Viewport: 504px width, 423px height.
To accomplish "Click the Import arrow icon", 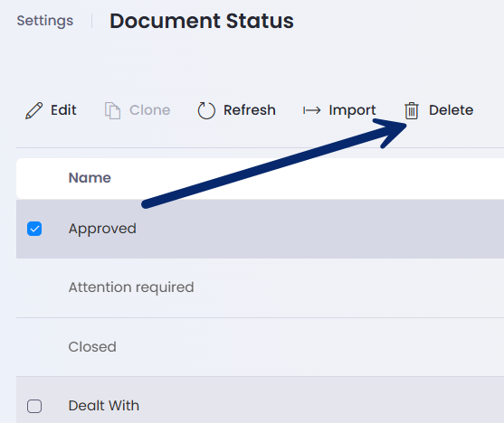I will tap(312, 110).
